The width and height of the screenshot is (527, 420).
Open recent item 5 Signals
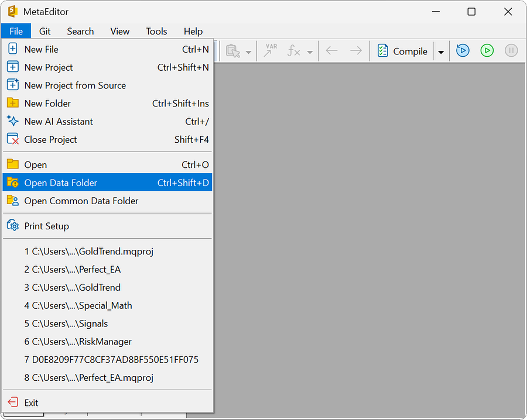pyautogui.click(x=108, y=323)
